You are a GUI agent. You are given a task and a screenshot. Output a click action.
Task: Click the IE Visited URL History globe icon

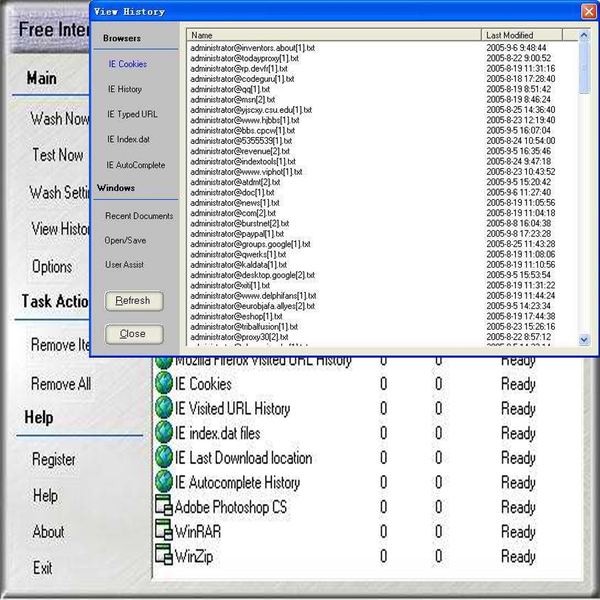pyautogui.click(x=164, y=408)
